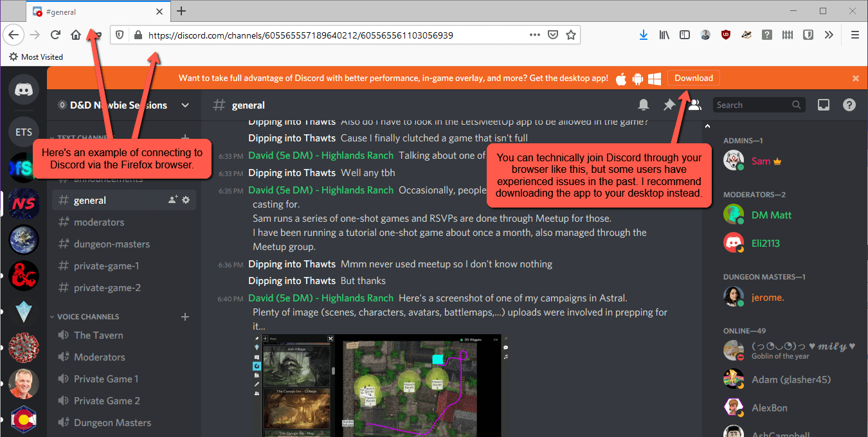Select the blue crystal server icon
Image resolution: width=868 pixels, height=437 pixels.
point(24,312)
